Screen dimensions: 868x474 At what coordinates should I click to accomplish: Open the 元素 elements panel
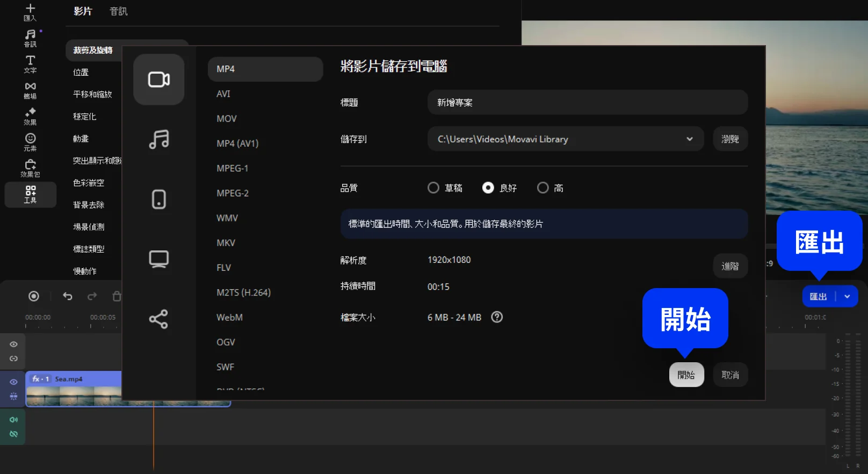[x=30, y=142]
